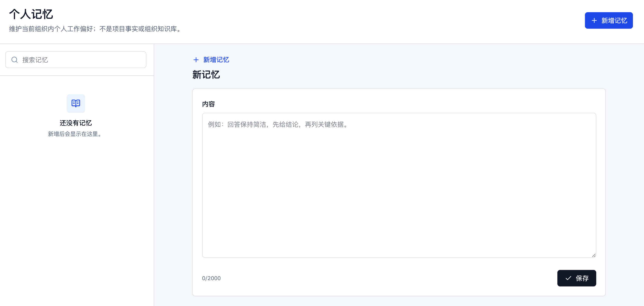Click the 新记忆 heading
Screen dimensions: 644x306
tap(206, 75)
